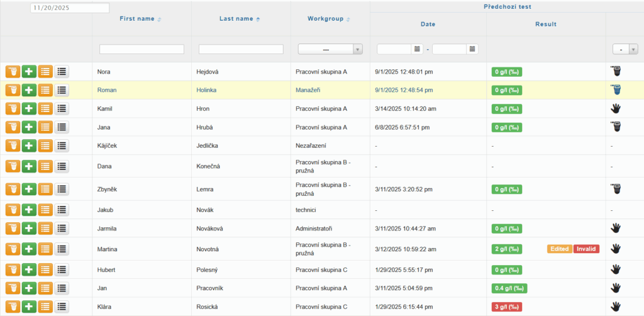Click the breathalyzer device icon in Roman Holinka's row

click(x=617, y=90)
